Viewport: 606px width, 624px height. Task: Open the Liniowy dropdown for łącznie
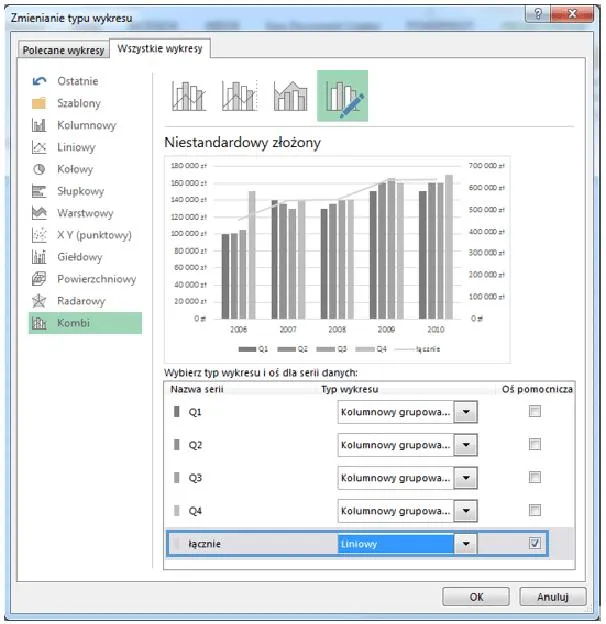coord(466,544)
